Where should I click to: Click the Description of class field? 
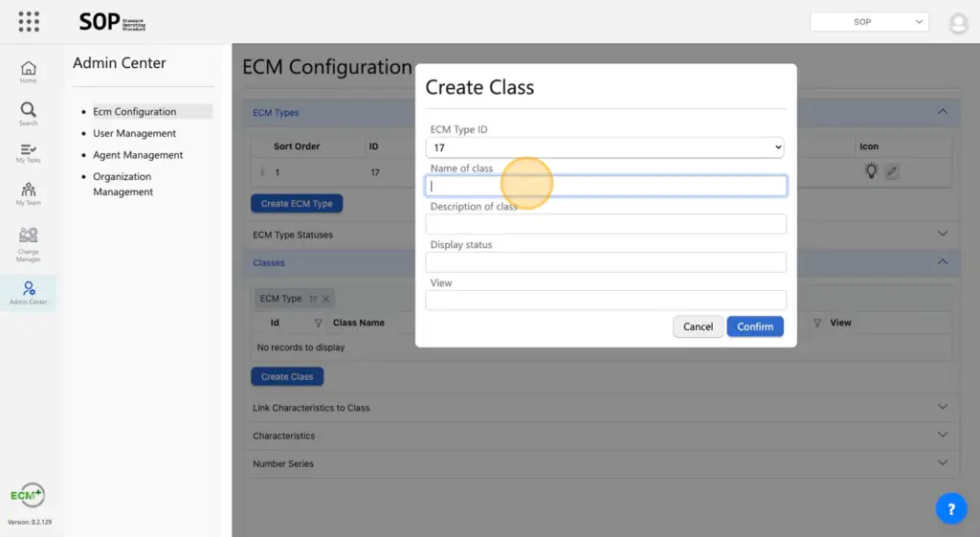tap(606, 224)
